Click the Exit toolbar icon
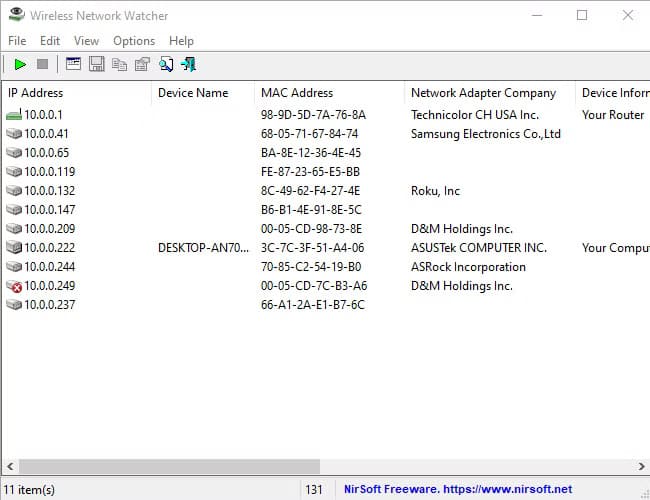Image resolution: width=650 pixels, height=500 pixels. [189, 65]
